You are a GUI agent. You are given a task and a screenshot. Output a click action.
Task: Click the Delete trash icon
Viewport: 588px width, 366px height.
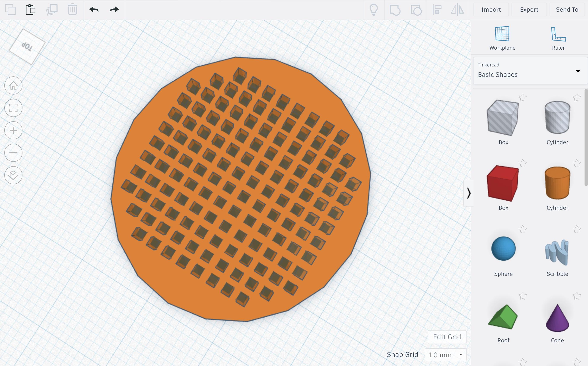pos(72,10)
